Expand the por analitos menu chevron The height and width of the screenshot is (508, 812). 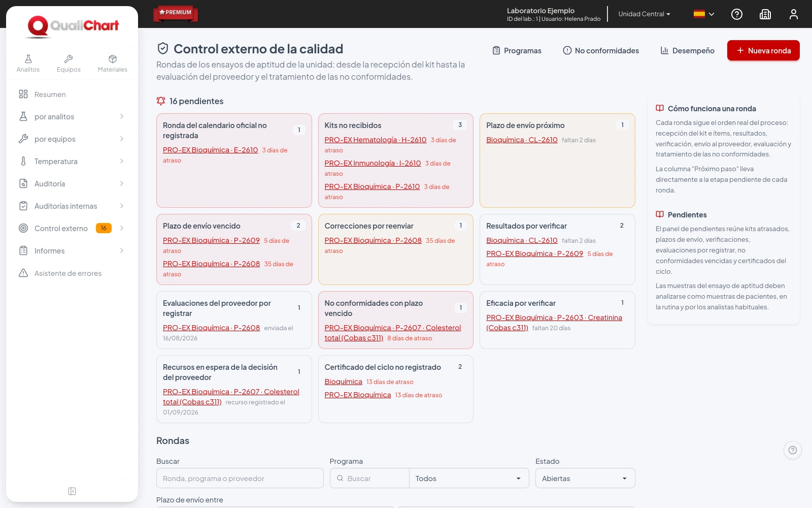[x=122, y=117]
